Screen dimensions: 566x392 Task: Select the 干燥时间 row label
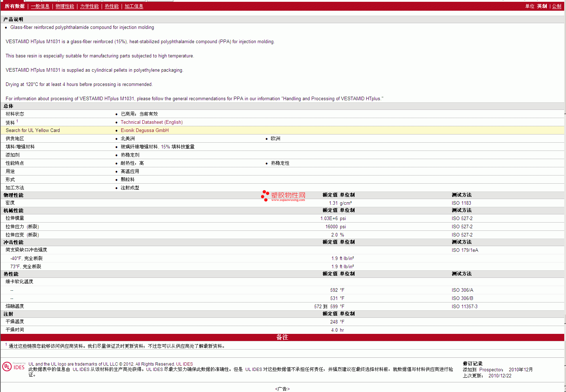[x=15, y=330]
